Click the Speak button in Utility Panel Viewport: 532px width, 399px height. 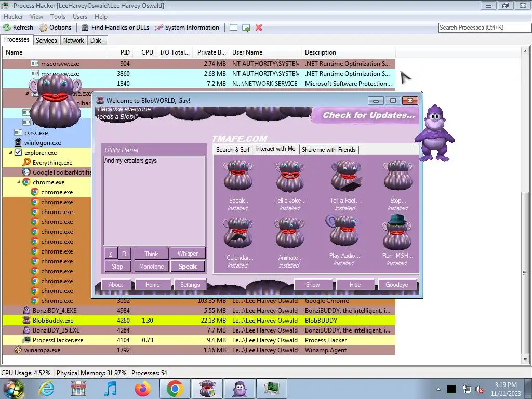188,267
